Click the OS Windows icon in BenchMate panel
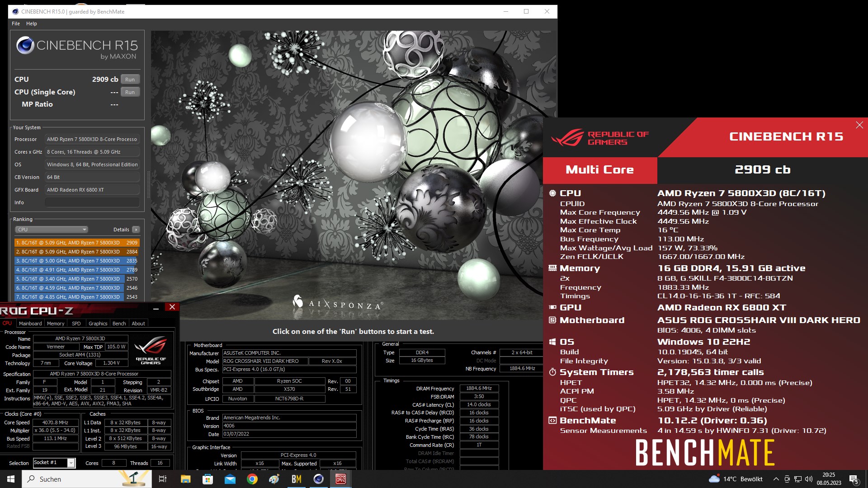 click(x=552, y=342)
